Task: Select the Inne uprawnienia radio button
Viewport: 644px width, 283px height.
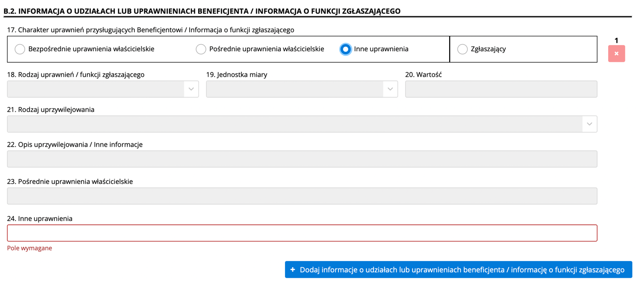Action: 345,49
